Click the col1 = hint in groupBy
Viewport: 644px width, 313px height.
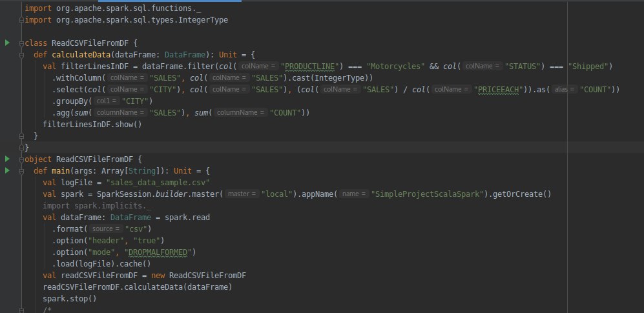(107, 101)
